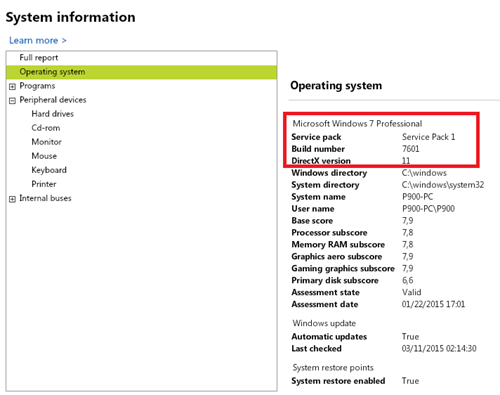Expand the Internal buses node

(x=12, y=199)
